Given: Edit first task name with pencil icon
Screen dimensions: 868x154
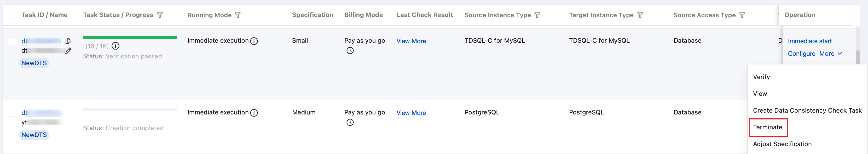Looking at the screenshot, I should point(68,51).
